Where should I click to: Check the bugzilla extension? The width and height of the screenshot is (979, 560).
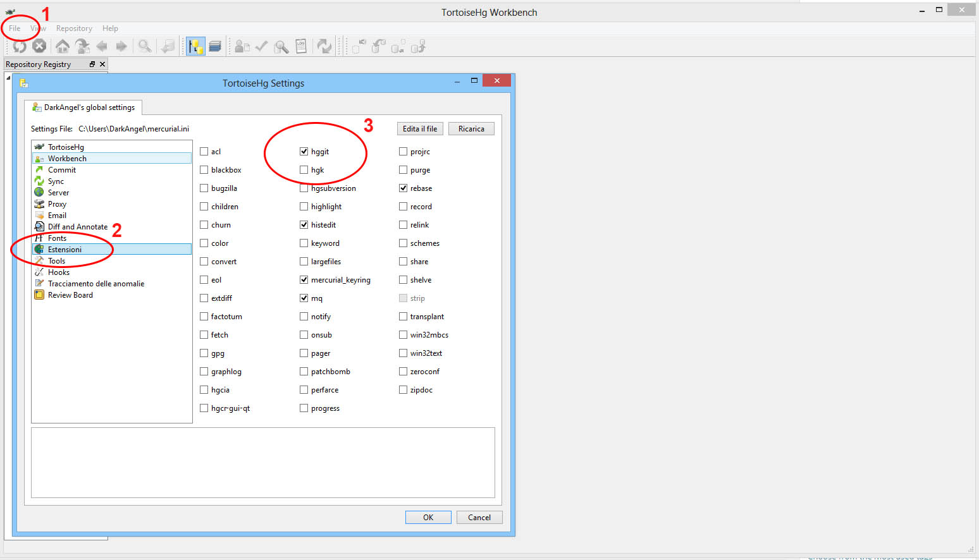coord(204,188)
